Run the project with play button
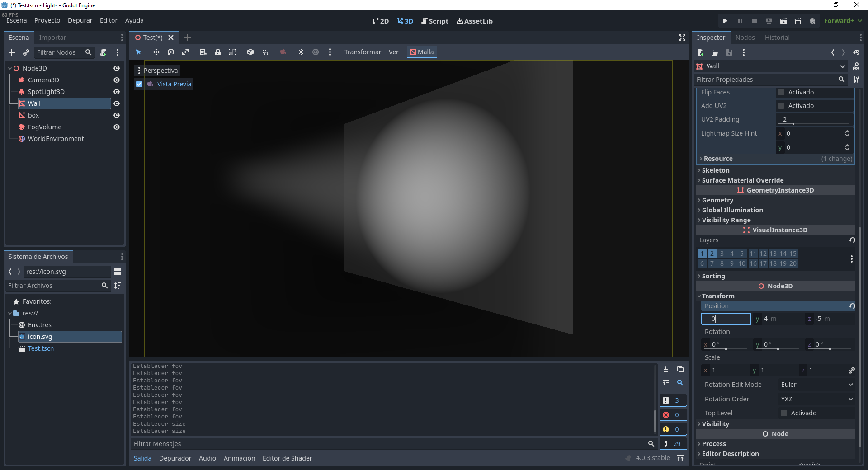Image resolution: width=868 pixels, height=470 pixels. pyautogui.click(x=725, y=21)
